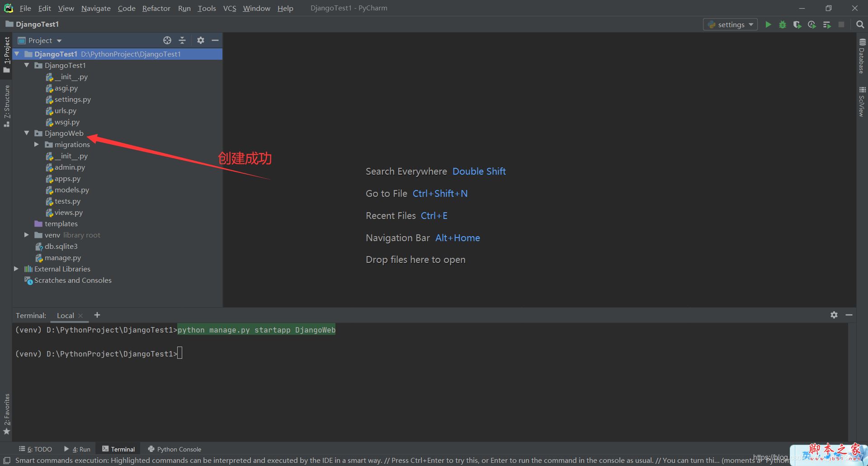
Task: Select the Terminal tool tab
Action: coord(118,449)
